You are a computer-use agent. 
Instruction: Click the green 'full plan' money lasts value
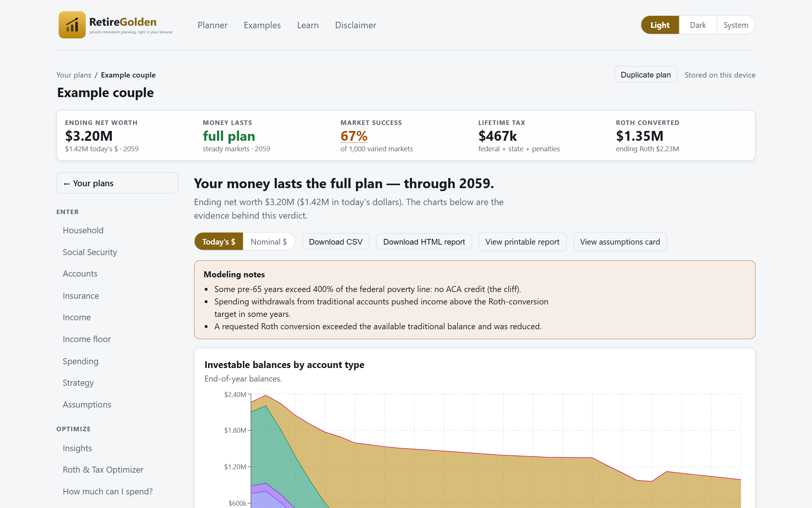(229, 136)
